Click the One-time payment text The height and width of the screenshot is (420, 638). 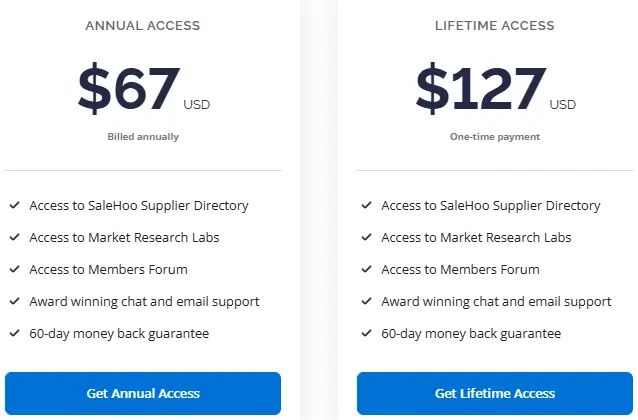point(494,137)
